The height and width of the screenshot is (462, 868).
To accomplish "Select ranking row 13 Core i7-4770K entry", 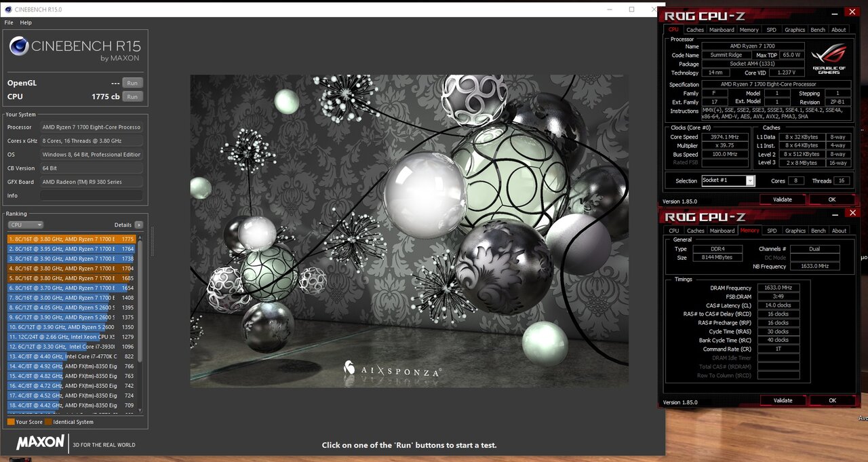I will click(x=72, y=356).
